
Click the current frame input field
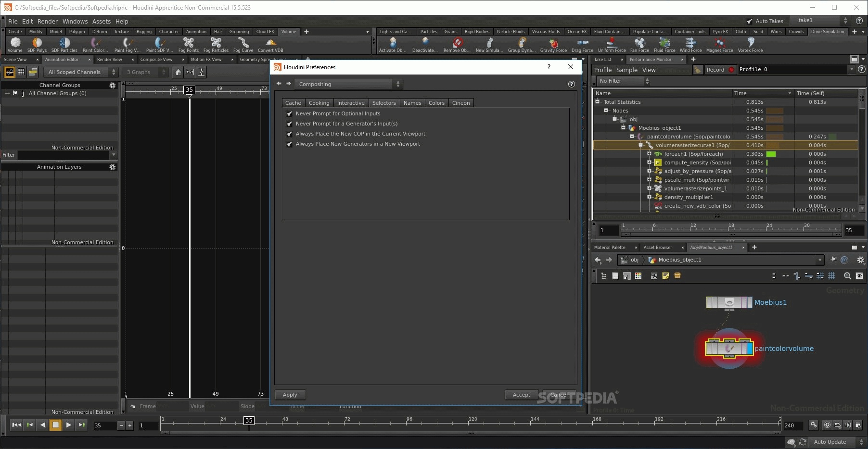[x=105, y=425]
